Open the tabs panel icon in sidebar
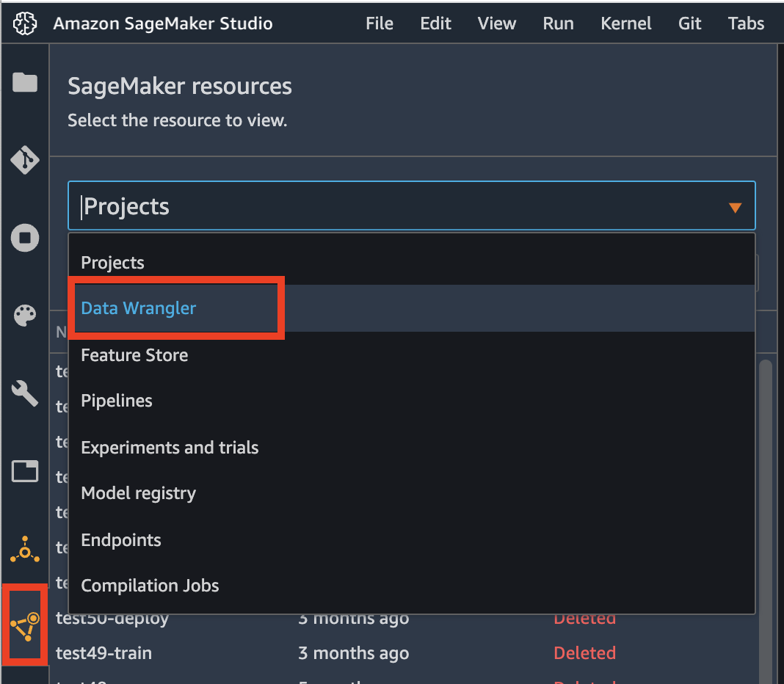The width and height of the screenshot is (784, 684). coord(25,471)
